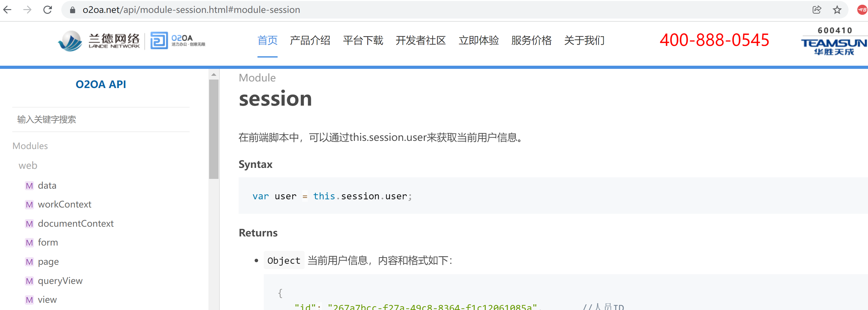
Task: Select the documentContext module
Action: tap(75, 224)
